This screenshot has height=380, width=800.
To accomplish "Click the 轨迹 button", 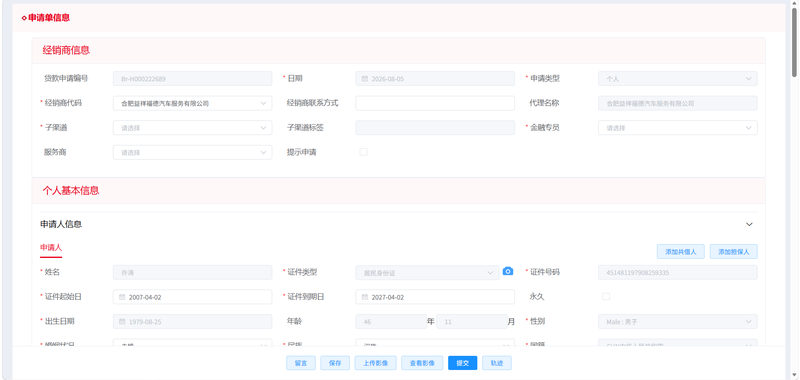I will (497, 363).
